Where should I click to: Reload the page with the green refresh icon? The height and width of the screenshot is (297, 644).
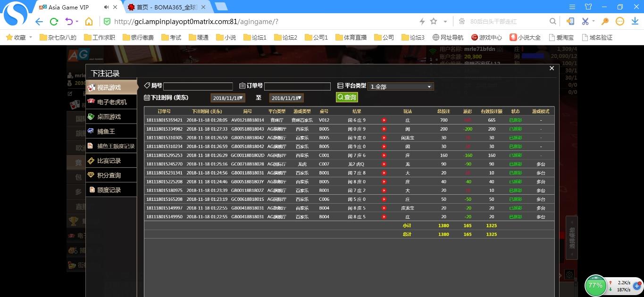(x=54, y=22)
